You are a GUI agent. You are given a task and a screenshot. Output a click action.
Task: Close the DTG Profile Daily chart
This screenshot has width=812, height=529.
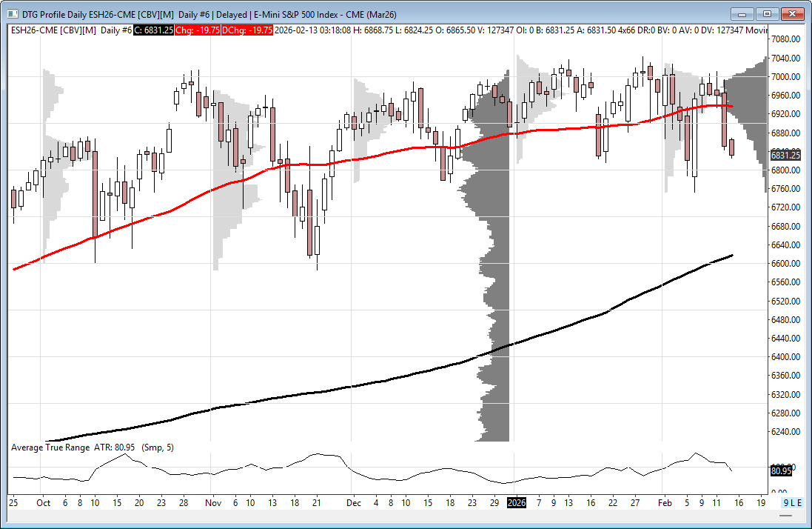(792, 13)
